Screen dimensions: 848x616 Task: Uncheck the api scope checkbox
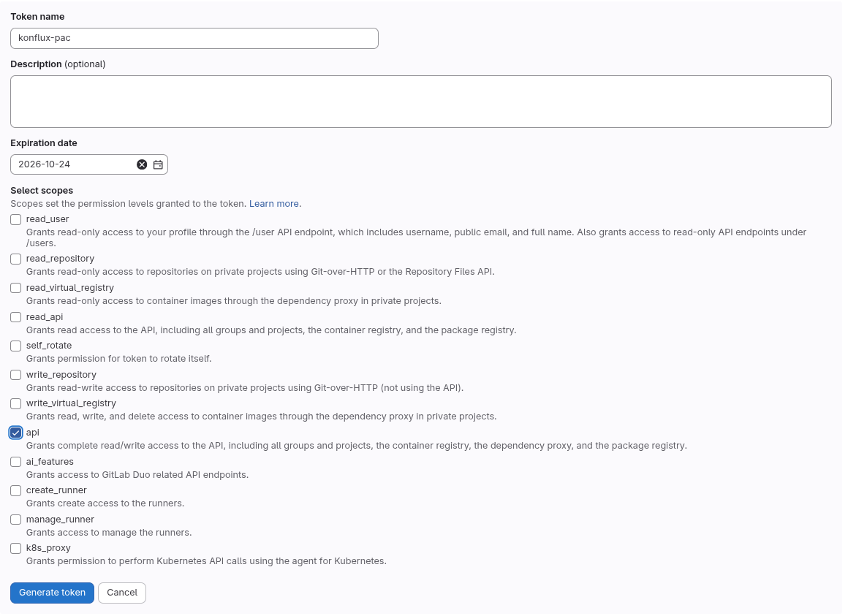15,433
